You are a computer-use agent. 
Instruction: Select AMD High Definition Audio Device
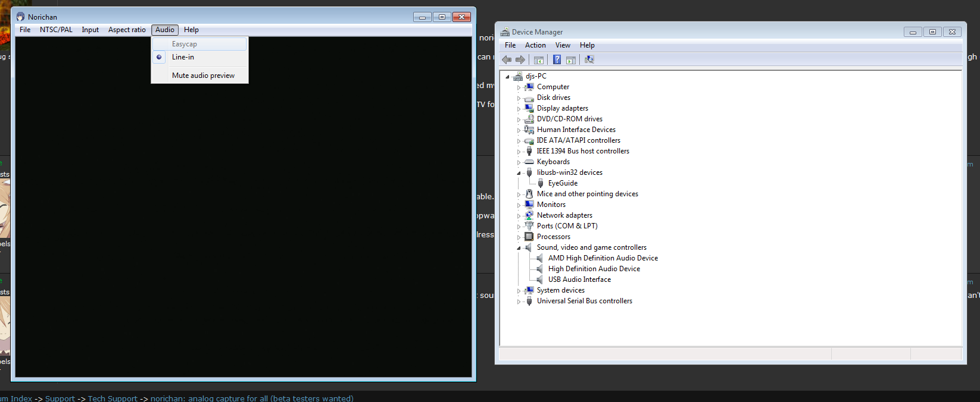(x=603, y=258)
